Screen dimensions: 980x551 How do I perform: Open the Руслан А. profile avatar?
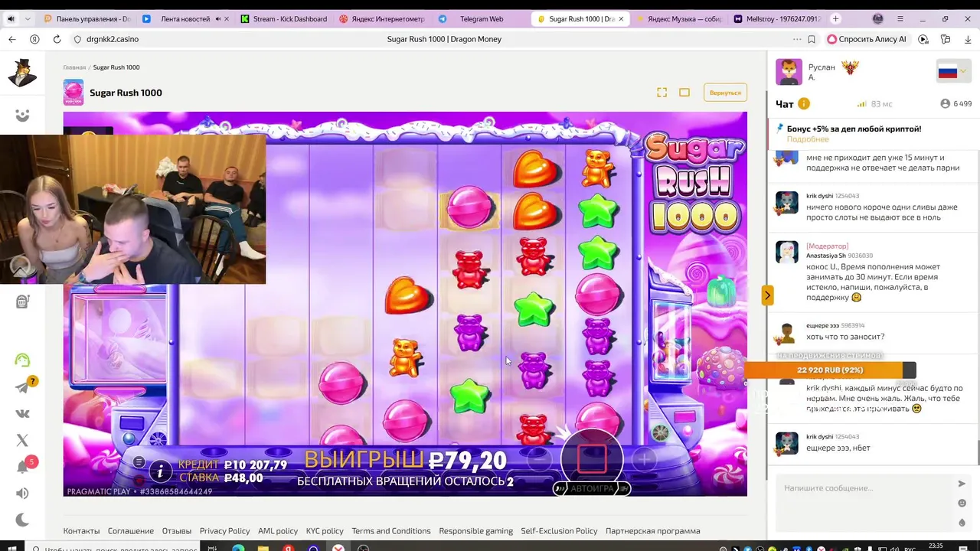pos(789,72)
